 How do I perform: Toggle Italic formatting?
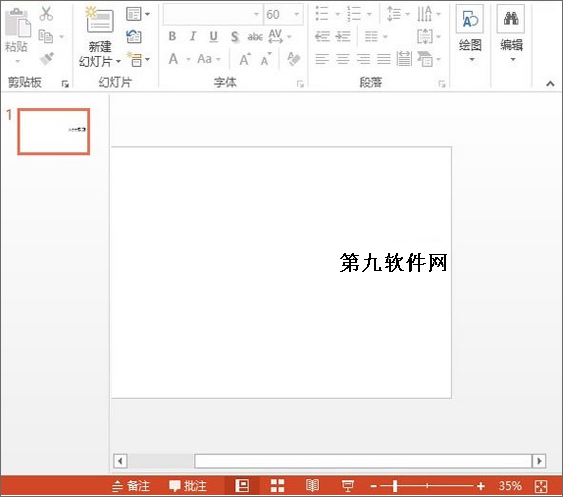coord(193,36)
